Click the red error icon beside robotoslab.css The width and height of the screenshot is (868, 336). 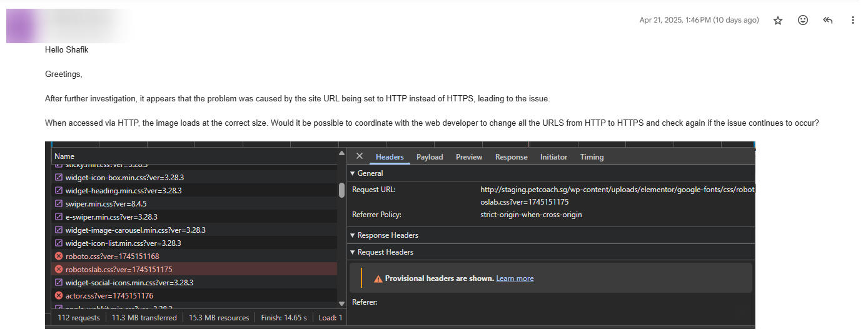[x=59, y=270]
